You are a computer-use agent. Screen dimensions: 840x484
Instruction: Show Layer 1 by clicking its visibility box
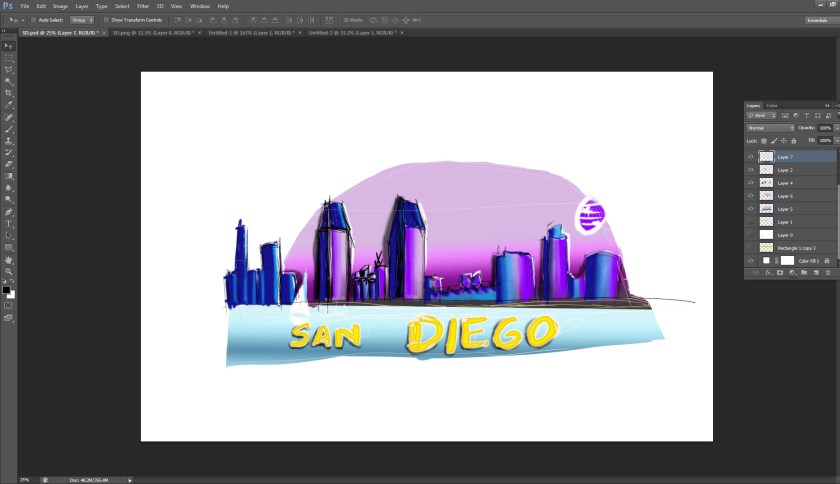tap(751, 222)
